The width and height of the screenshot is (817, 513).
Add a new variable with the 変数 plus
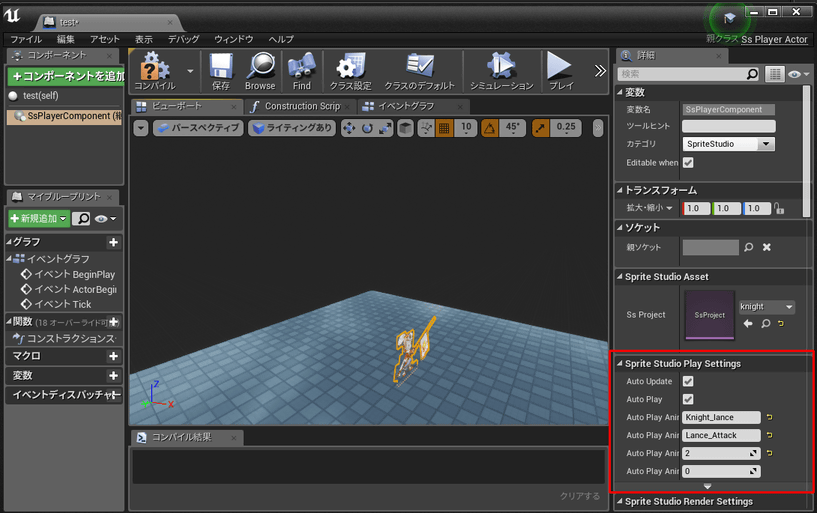(x=113, y=376)
